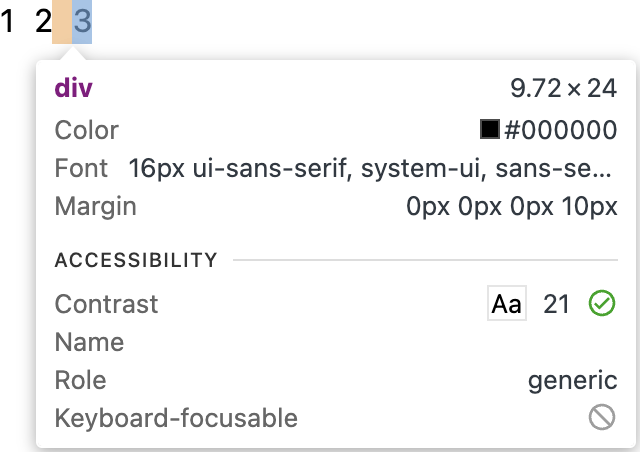Screen dimensions: 640x452
Task: Click the black color swatch square
Action: pyautogui.click(x=490, y=130)
